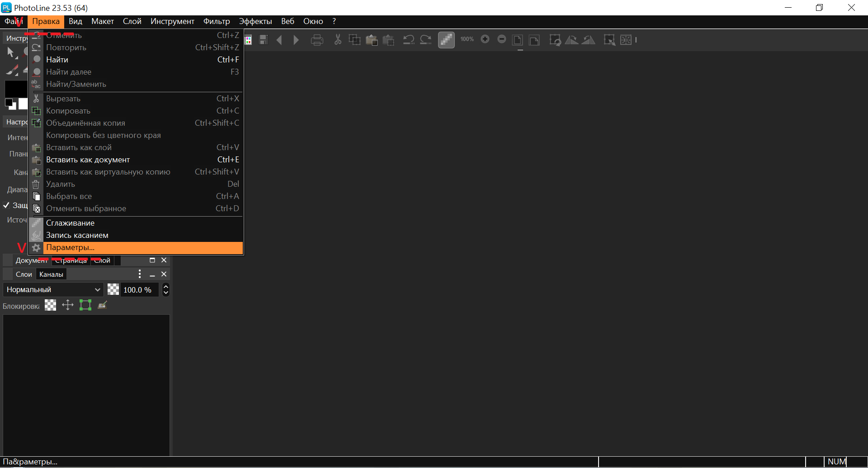Click the Print icon in the toolbar

(x=317, y=40)
